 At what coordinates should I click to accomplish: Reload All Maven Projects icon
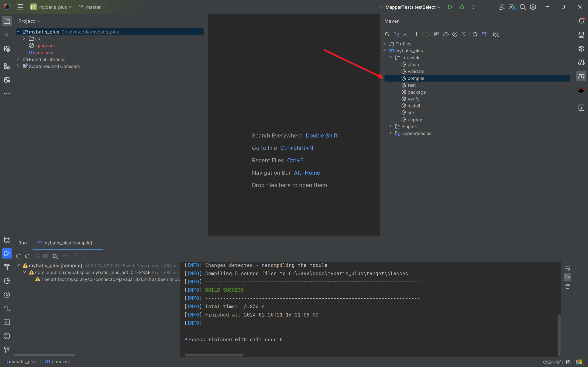point(387,34)
